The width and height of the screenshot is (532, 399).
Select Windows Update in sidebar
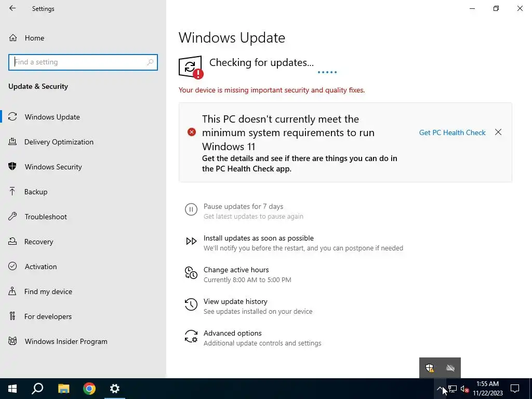83,117
